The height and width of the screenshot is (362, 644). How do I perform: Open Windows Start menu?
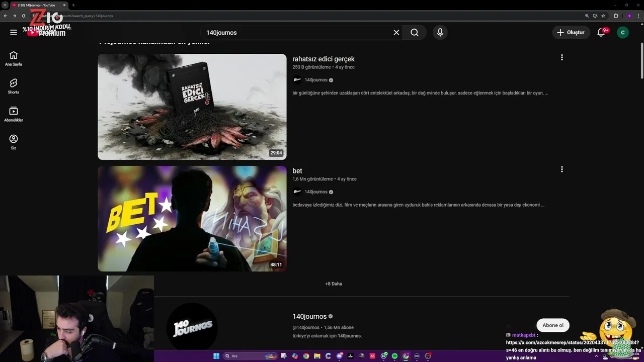(216, 356)
